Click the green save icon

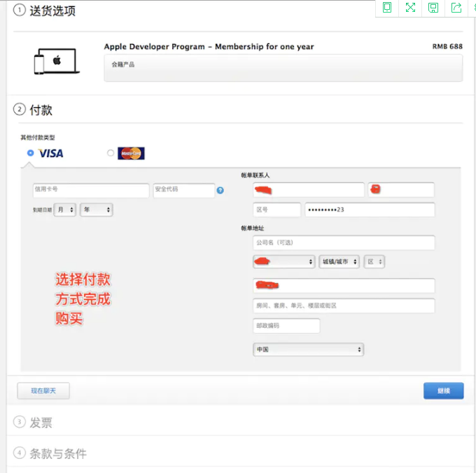click(433, 8)
